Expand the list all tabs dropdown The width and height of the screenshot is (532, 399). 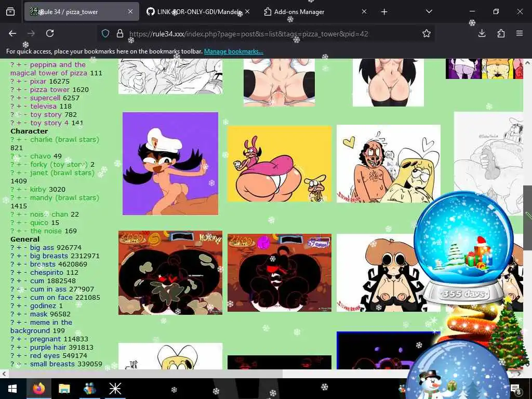pos(429,11)
